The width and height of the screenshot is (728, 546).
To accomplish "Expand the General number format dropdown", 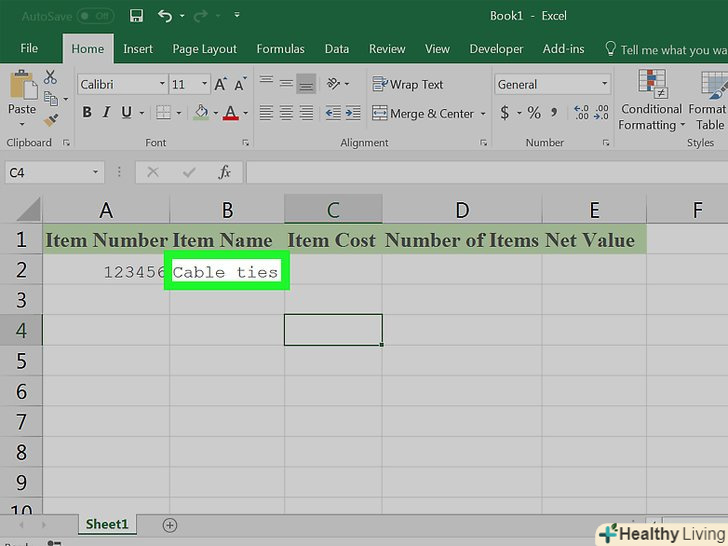I will click(x=604, y=85).
